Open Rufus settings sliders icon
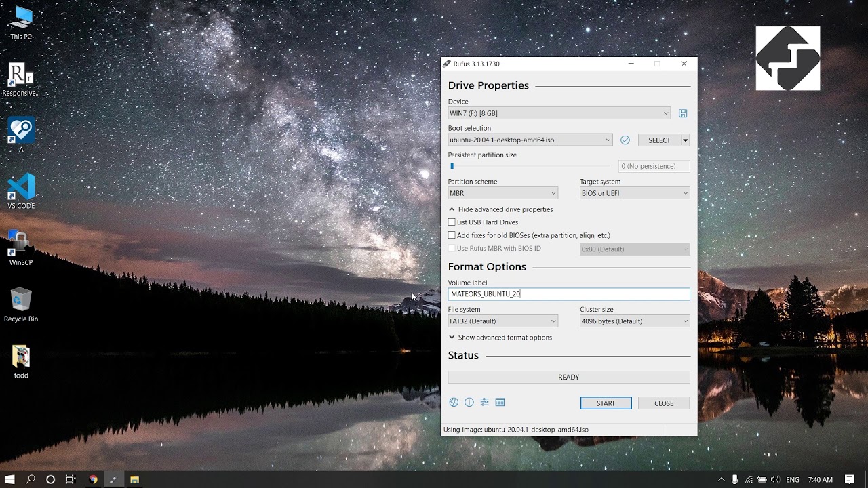The width and height of the screenshot is (868, 488). [484, 403]
